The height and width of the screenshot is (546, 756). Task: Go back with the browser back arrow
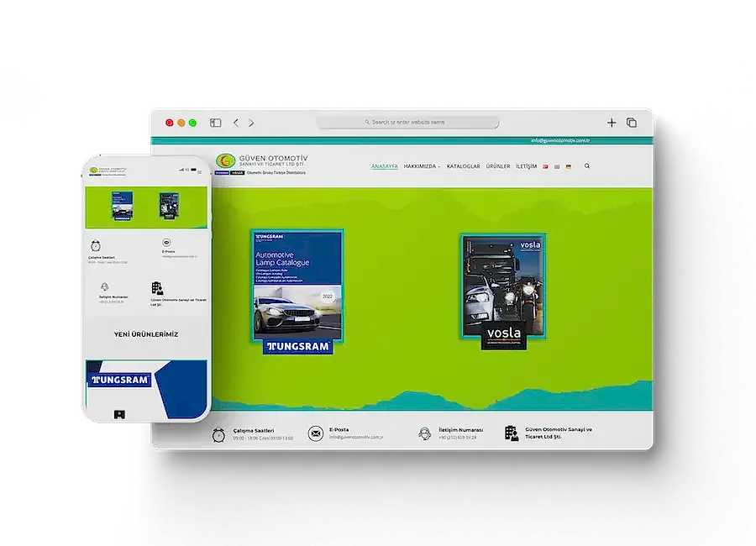236,123
